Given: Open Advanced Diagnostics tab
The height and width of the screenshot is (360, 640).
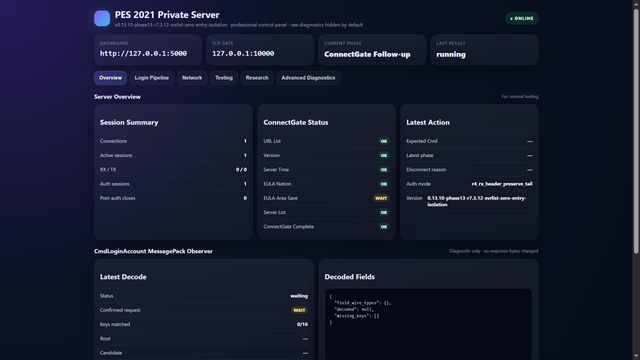Looking at the screenshot, I should pos(308,78).
